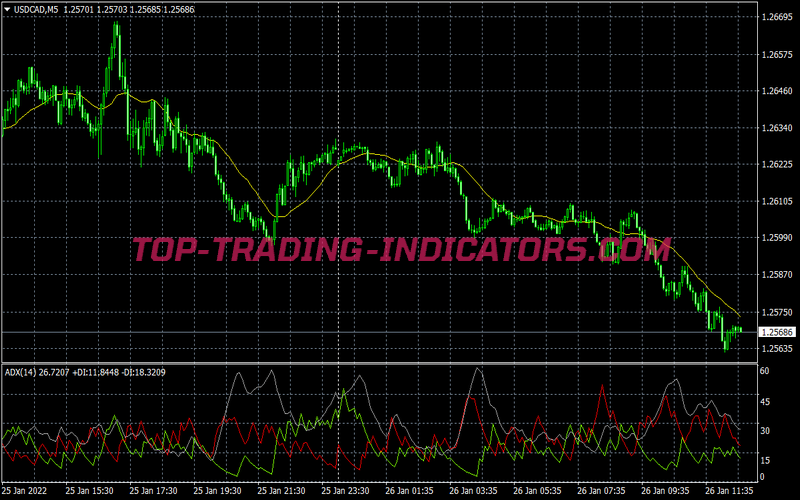Click time axis label 26 Jan 07:35
The image size is (800, 500).
coord(602,491)
